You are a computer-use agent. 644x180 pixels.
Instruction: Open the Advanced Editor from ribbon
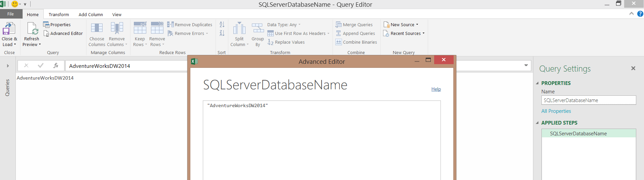coord(63,34)
